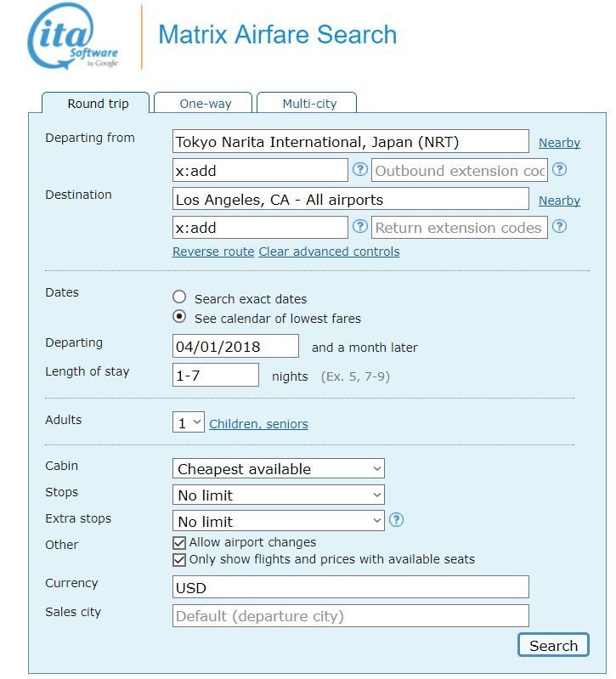The width and height of the screenshot is (616, 679).
Task: Open help icon beside departure routing codes
Action: pyautogui.click(x=360, y=170)
